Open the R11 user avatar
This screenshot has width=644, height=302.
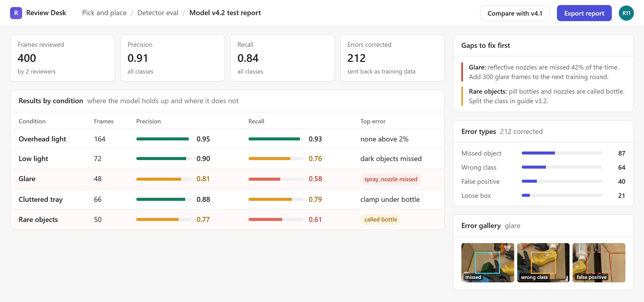[x=626, y=13]
